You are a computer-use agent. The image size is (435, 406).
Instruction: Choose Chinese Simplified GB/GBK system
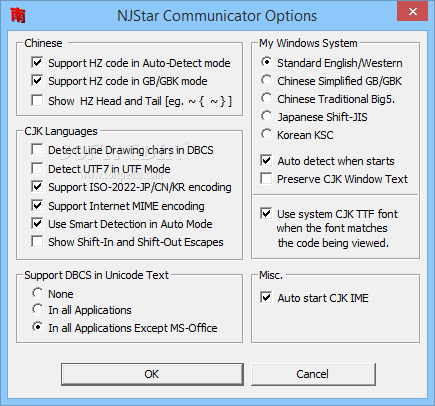tap(266, 80)
